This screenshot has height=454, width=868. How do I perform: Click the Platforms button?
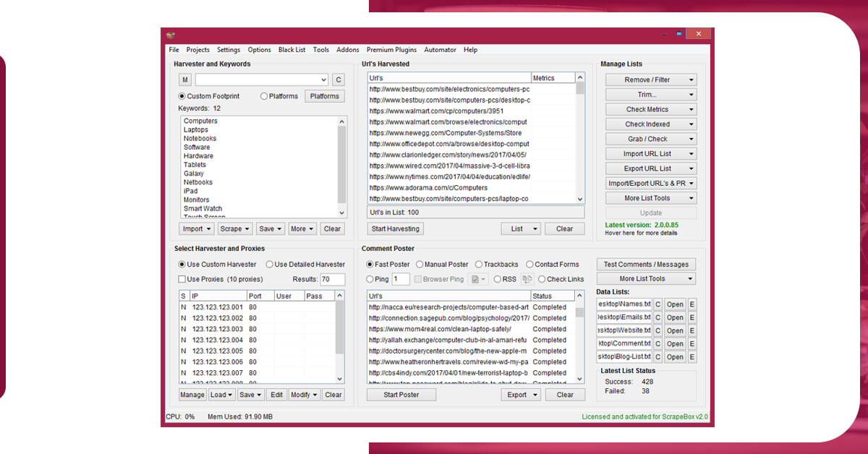[325, 96]
